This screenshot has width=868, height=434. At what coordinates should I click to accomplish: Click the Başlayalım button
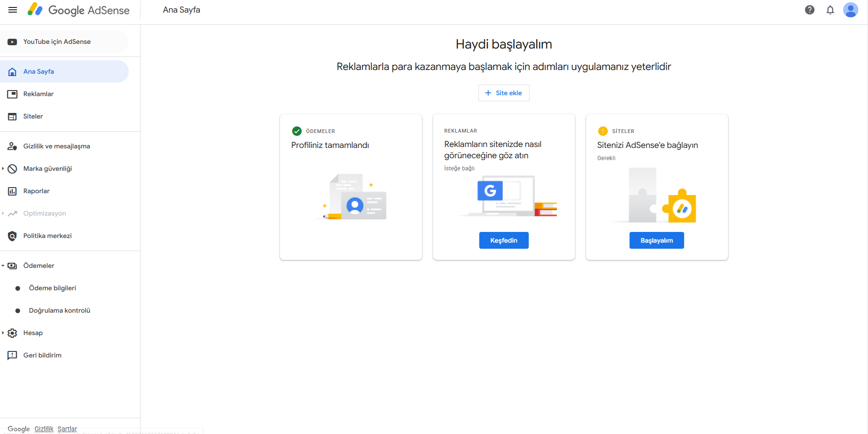657,240
